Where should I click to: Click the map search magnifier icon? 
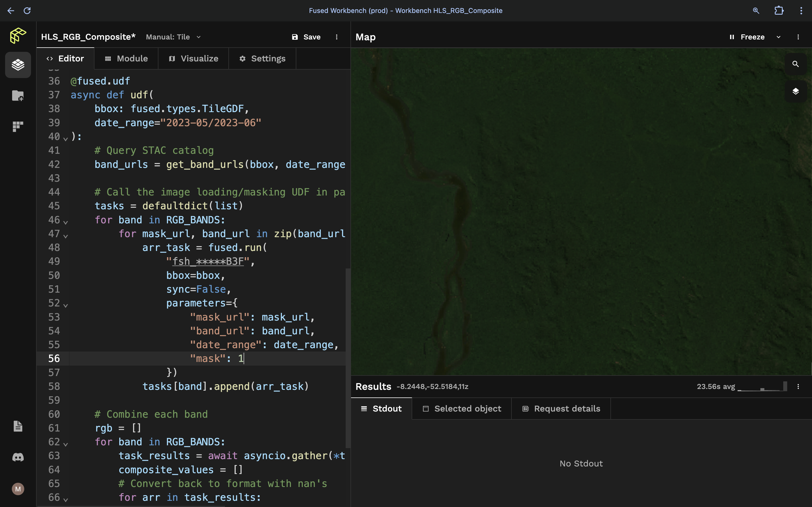(795, 64)
